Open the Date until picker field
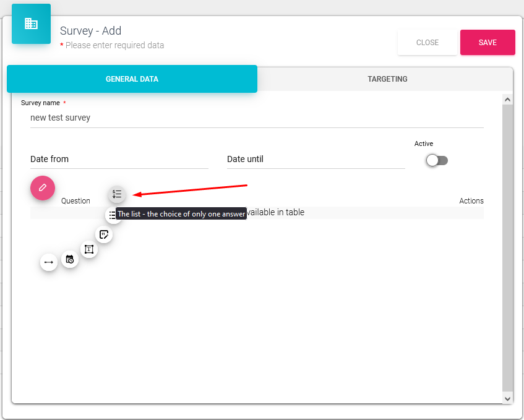 click(316, 160)
